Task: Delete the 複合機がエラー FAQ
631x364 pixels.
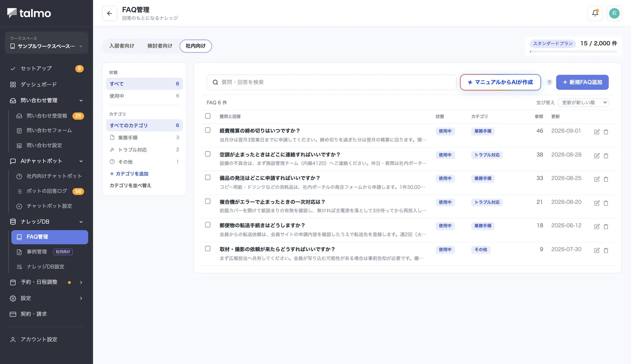Action: click(606, 203)
